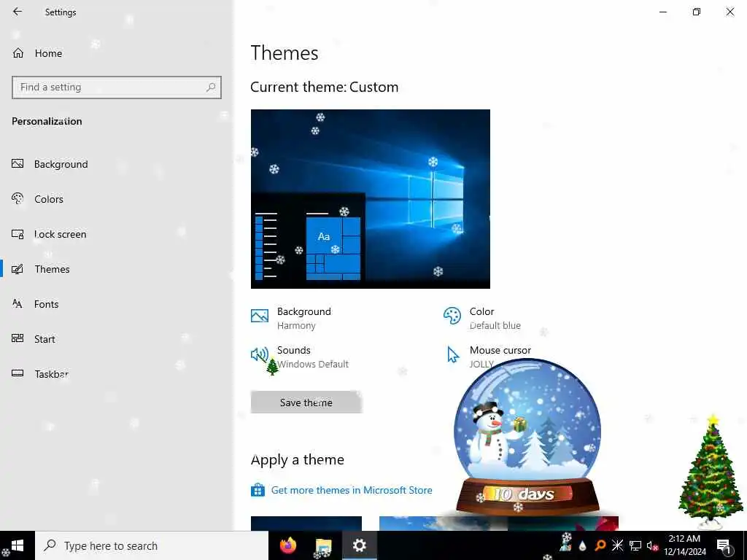Restore down the Settings window
The height and width of the screenshot is (560, 747).
[697, 12]
